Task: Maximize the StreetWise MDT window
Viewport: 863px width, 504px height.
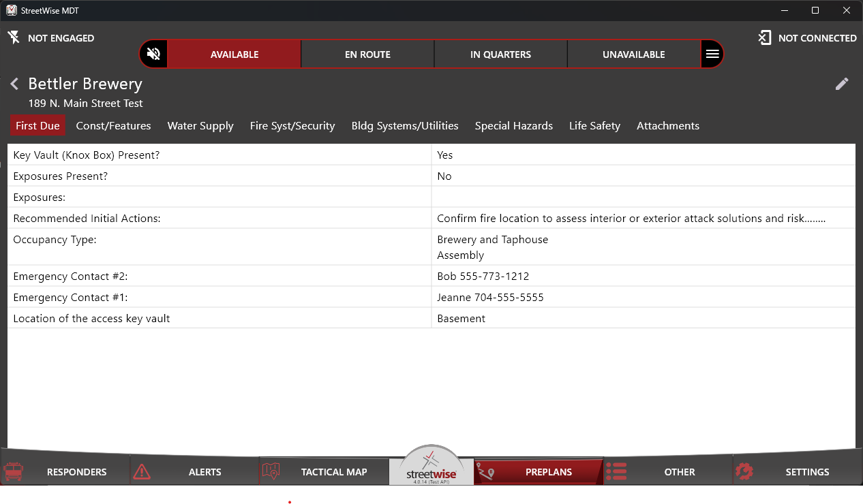Action: pyautogui.click(x=815, y=10)
